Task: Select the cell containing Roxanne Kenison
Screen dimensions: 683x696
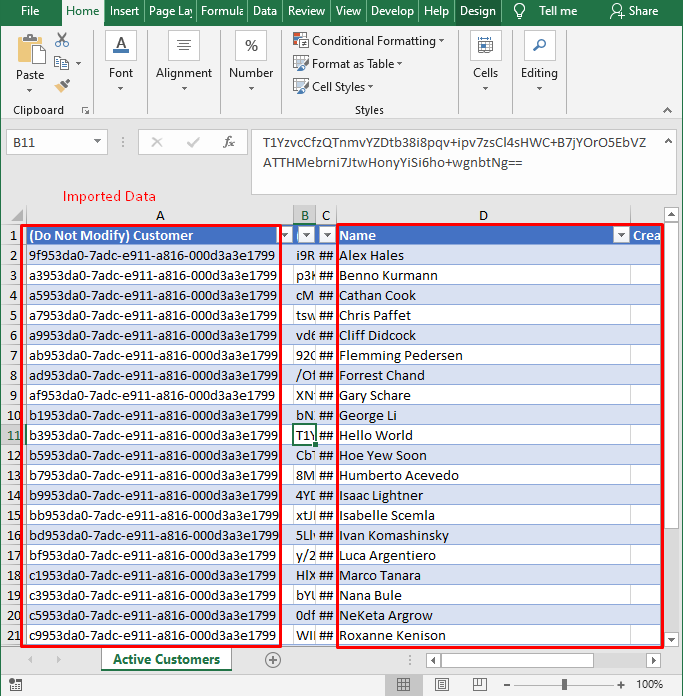Action: coord(483,636)
